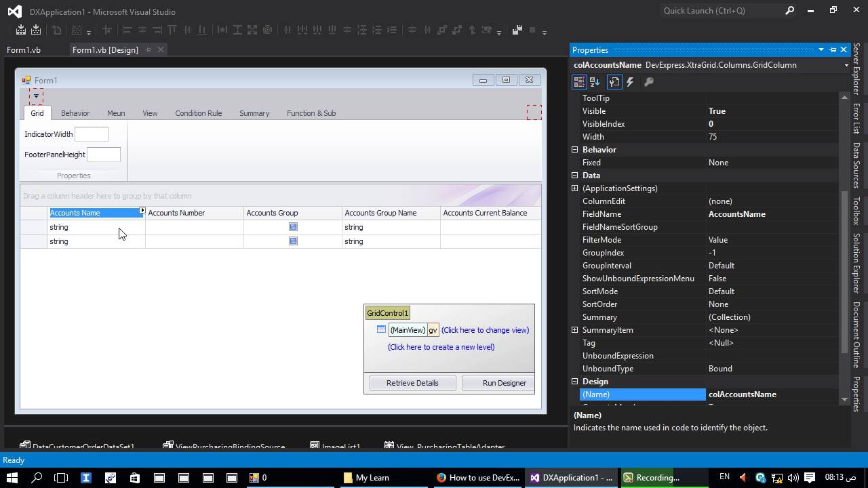The width and height of the screenshot is (868, 488).
Task: Toggle Auto Hide pin on Properties panel
Action: (833, 49)
